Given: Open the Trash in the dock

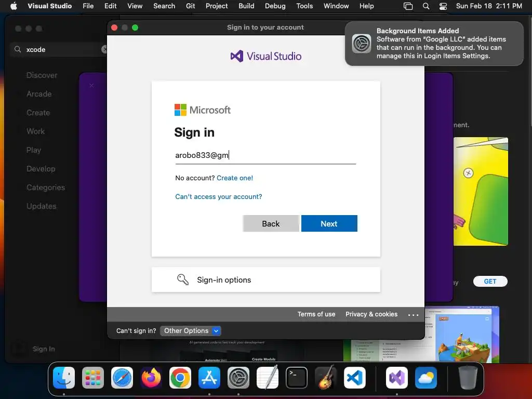Looking at the screenshot, I should 468,378.
